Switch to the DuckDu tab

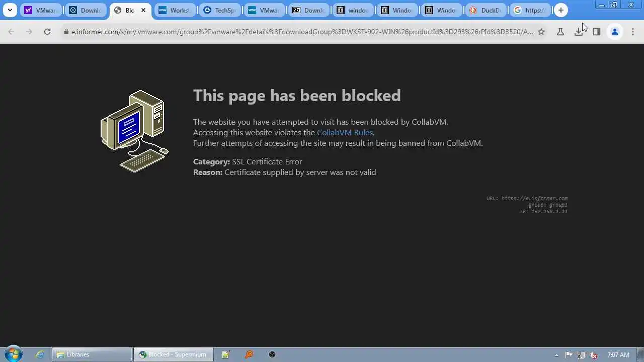click(x=485, y=10)
